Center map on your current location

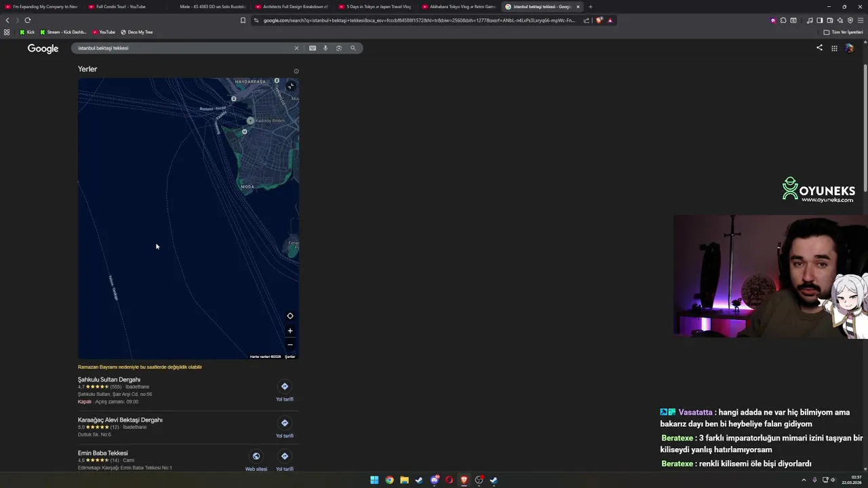[x=290, y=316]
